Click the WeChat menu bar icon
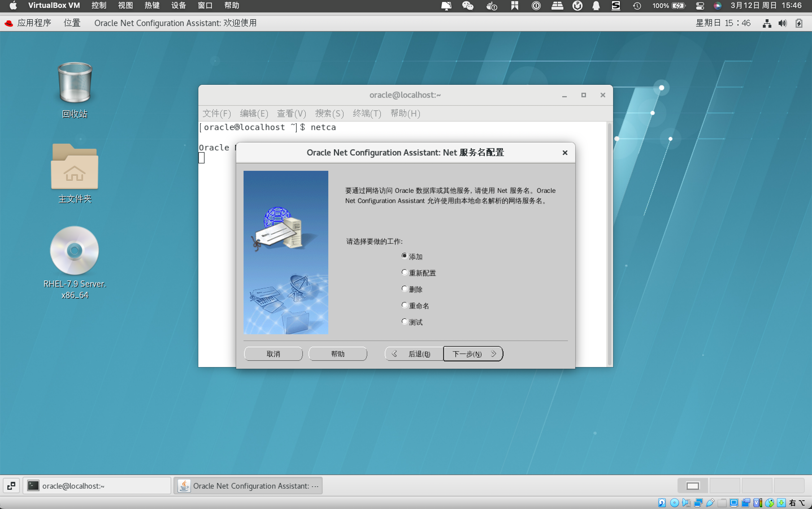812x509 pixels. click(468, 6)
